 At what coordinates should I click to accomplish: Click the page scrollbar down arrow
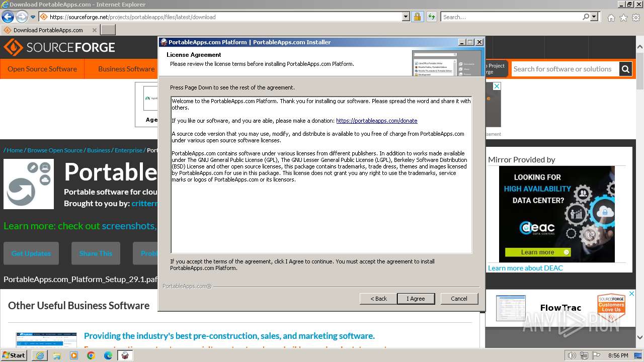pos(640,337)
